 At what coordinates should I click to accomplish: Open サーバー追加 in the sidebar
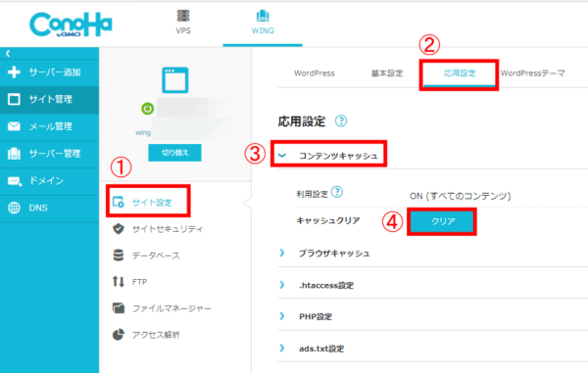coord(50,71)
